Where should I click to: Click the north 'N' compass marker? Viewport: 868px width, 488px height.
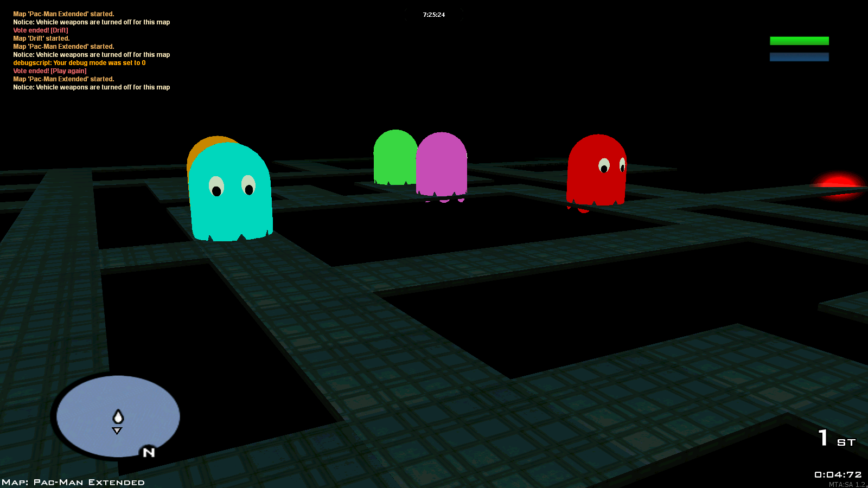(x=149, y=452)
